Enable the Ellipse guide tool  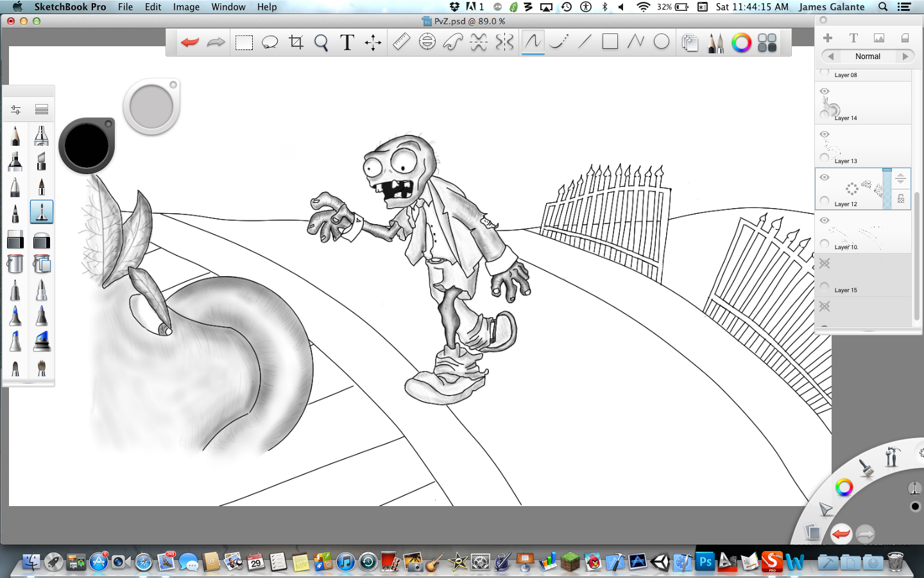pyautogui.click(x=427, y=42)
